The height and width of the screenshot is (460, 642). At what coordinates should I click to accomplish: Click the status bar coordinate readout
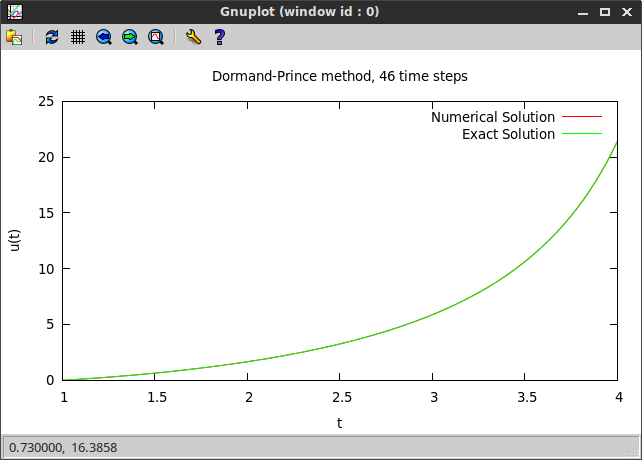(64, 448)
